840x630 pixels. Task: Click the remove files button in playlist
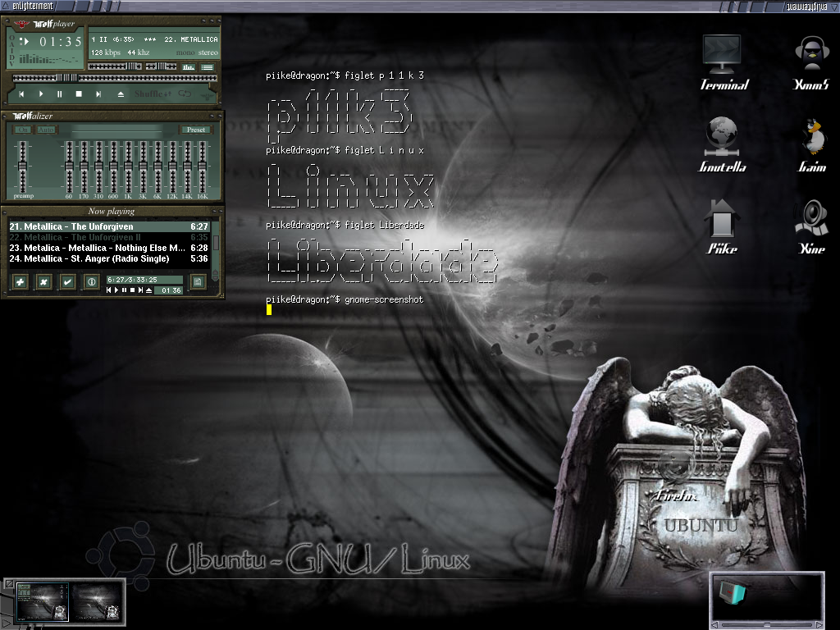pos(43,282)
